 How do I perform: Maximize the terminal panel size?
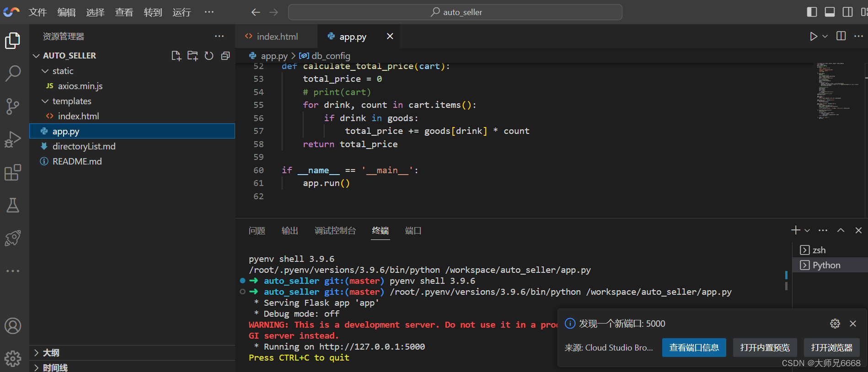pos(841,230)
